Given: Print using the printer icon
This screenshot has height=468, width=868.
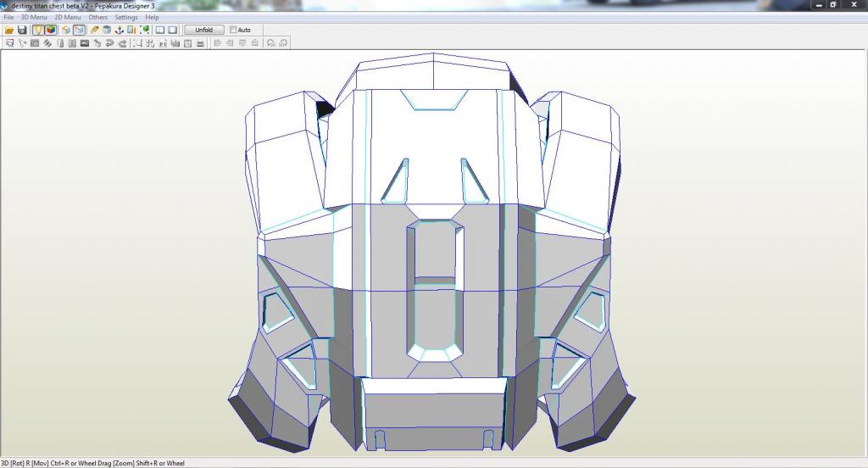Looking at the screenshot, I should (200, 43).
